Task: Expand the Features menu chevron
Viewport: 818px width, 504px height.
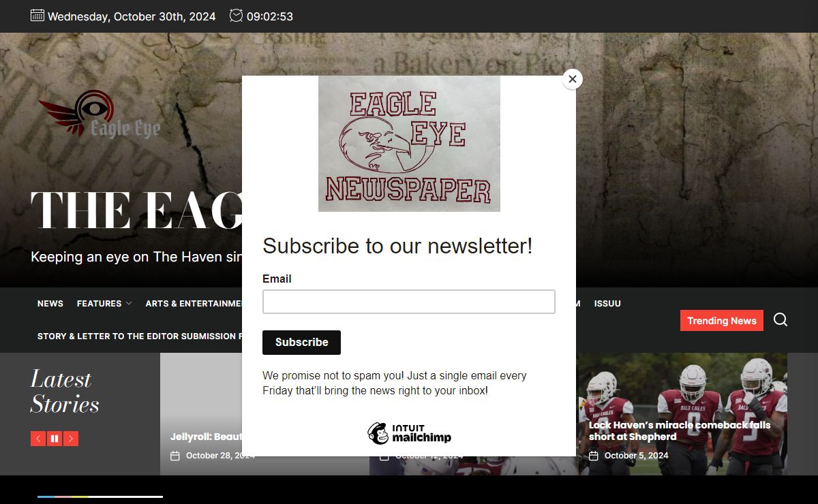Action: [x=129, y=304]
